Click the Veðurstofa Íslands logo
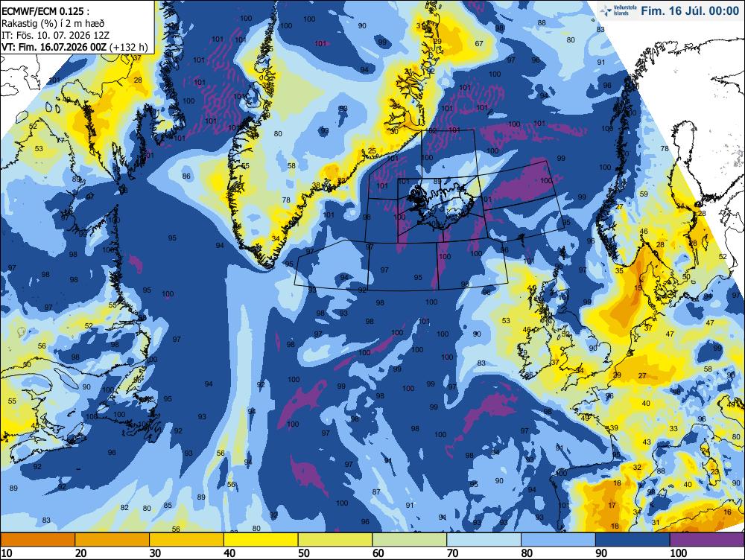 coord(618,10)
